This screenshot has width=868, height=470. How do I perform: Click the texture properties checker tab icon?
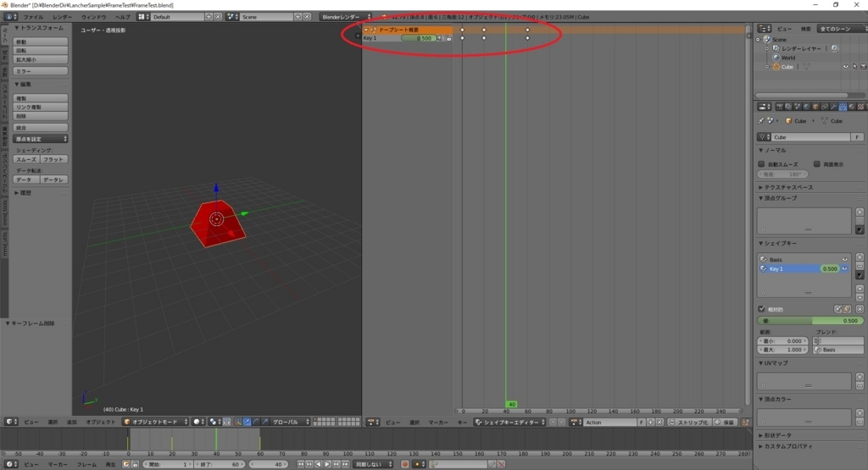point(860,107)
